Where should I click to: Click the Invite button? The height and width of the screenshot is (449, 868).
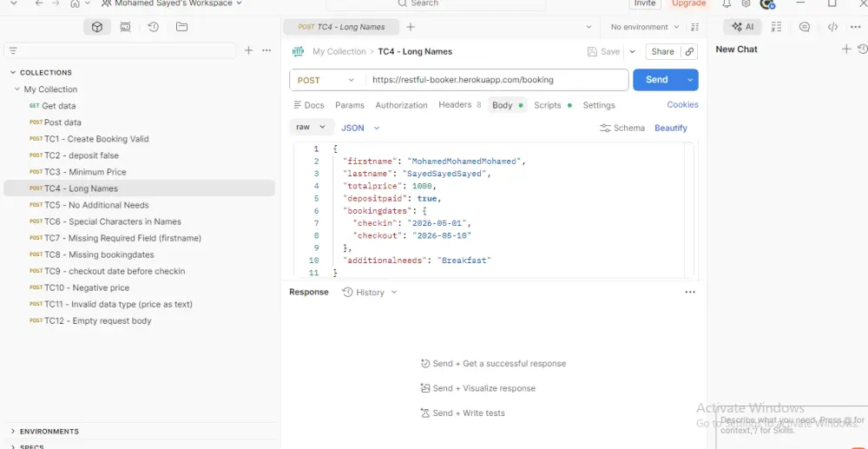pos(645,3)
